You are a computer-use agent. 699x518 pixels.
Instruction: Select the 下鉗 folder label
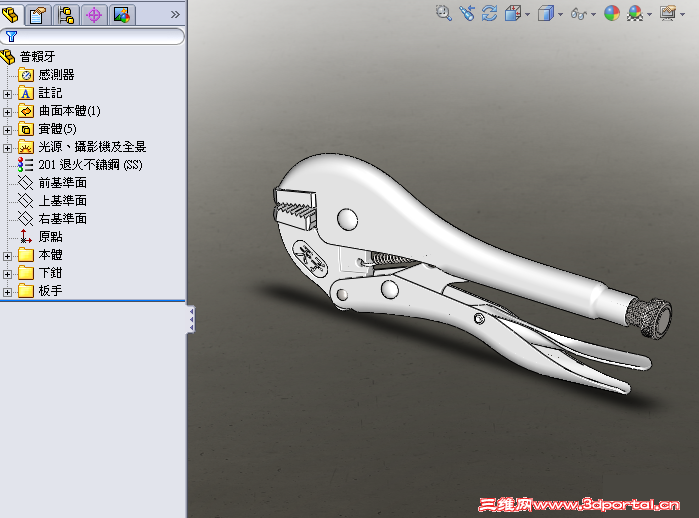click(50, 273)
